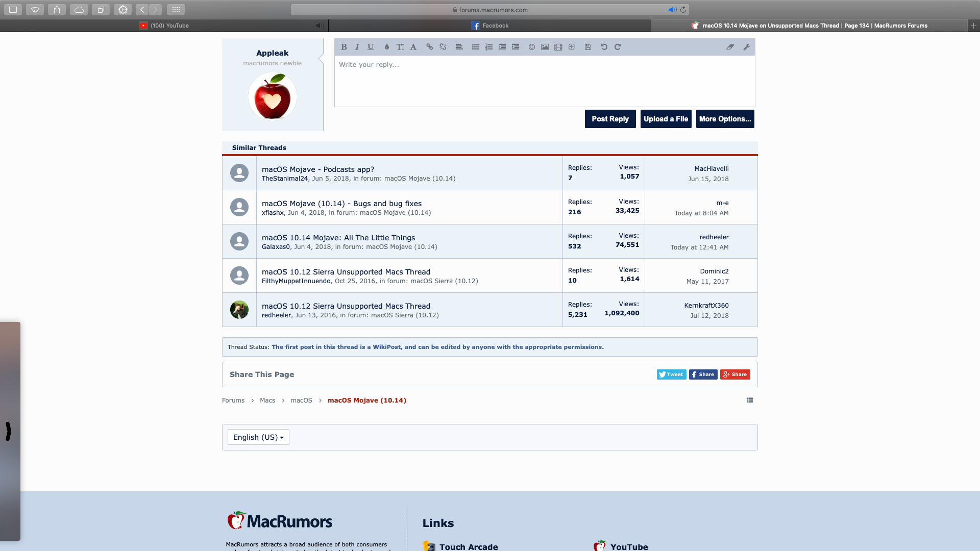Switch to the YouTube browser tab

[164, 26]
